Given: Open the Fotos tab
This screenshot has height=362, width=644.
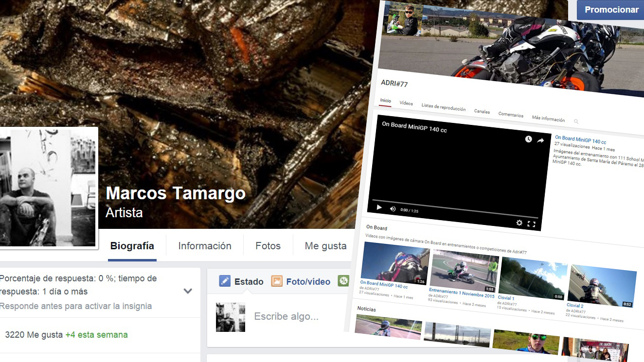Looking at the screenshot, I should (268, 246).
